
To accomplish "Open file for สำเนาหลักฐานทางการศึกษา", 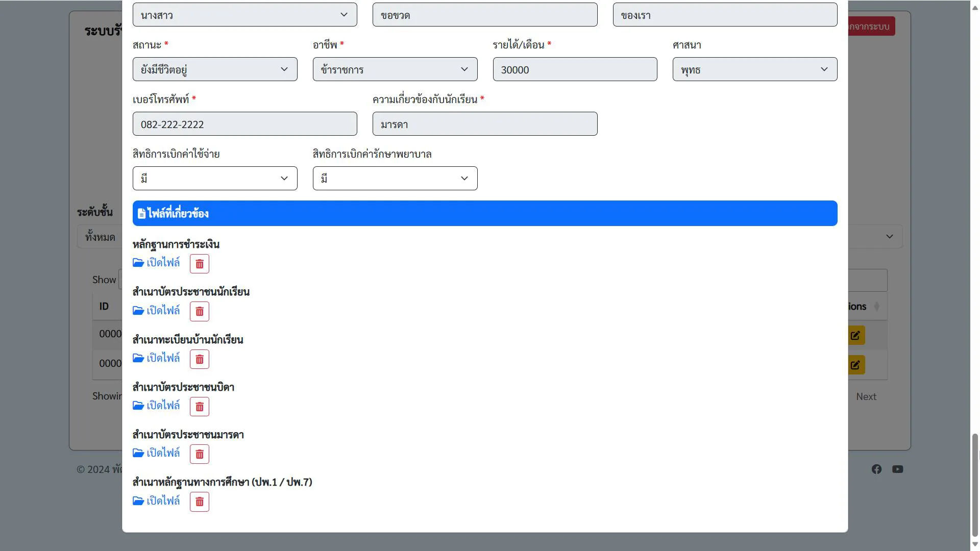I will tap(156, 501).
